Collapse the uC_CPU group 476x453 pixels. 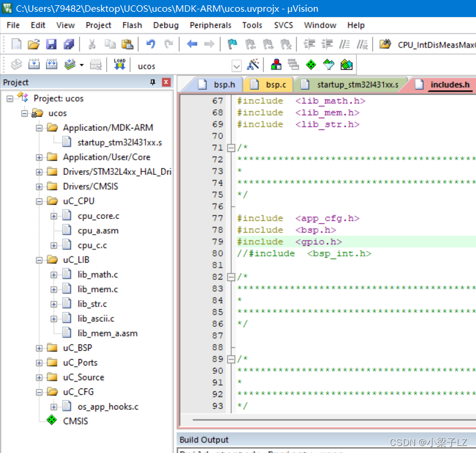[39, 201]
